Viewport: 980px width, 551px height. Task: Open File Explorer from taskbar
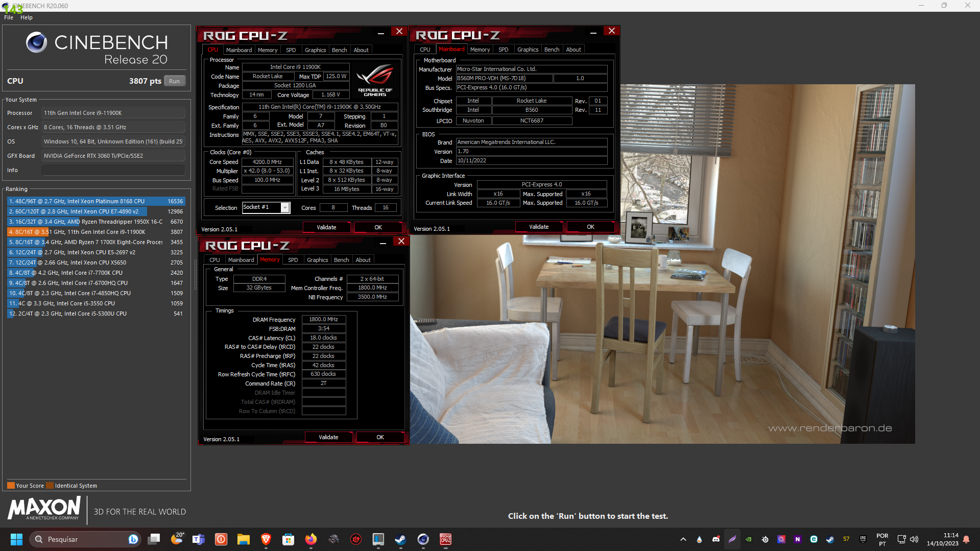244,539
